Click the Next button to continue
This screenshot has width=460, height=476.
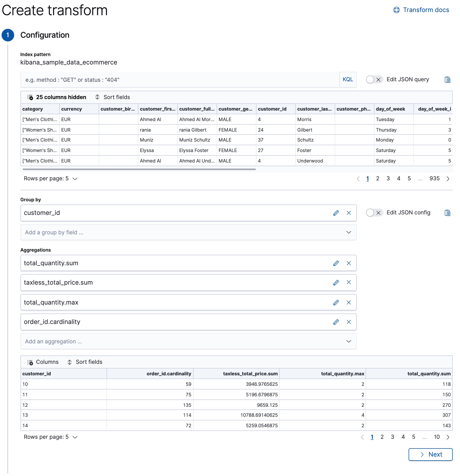click(430, 454)
